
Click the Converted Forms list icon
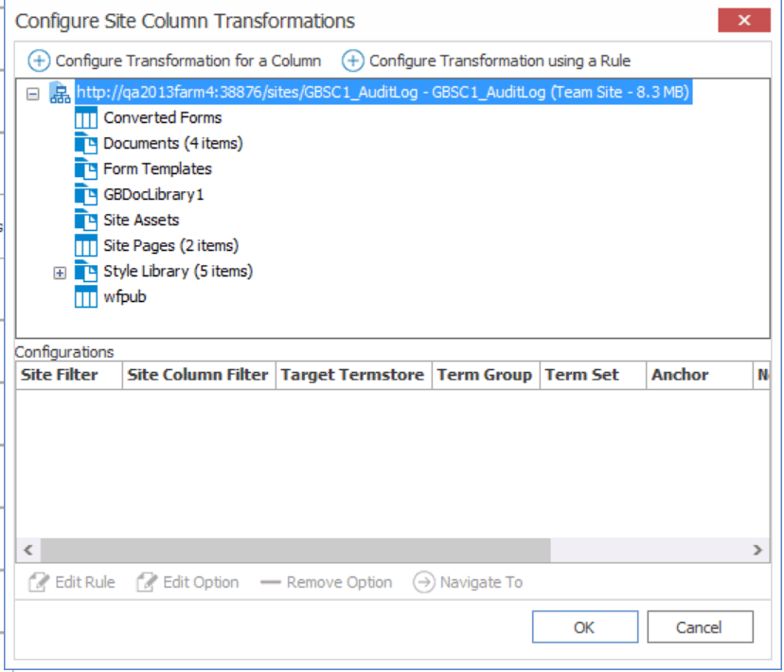(x=85, y=117)
